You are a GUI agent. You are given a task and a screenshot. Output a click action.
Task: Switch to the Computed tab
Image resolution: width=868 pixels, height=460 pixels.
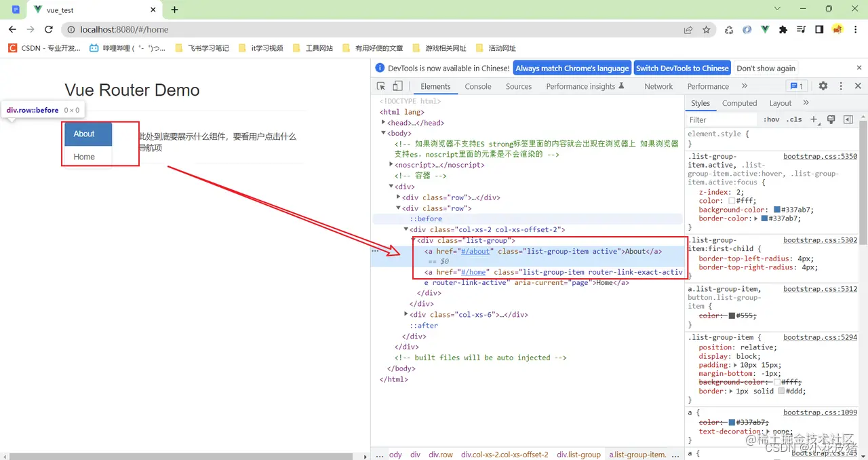pyautogui.click(x=739, y=103)
